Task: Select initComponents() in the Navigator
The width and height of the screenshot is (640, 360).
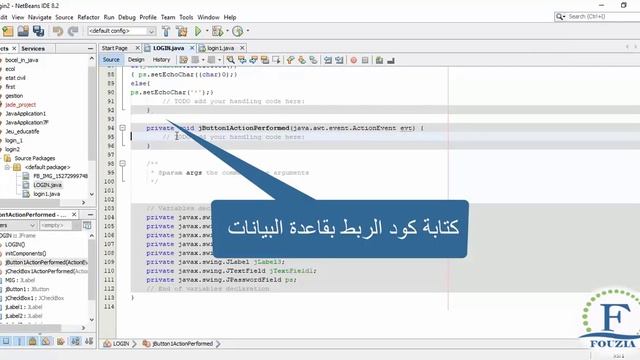Action: tap(25, 253)
